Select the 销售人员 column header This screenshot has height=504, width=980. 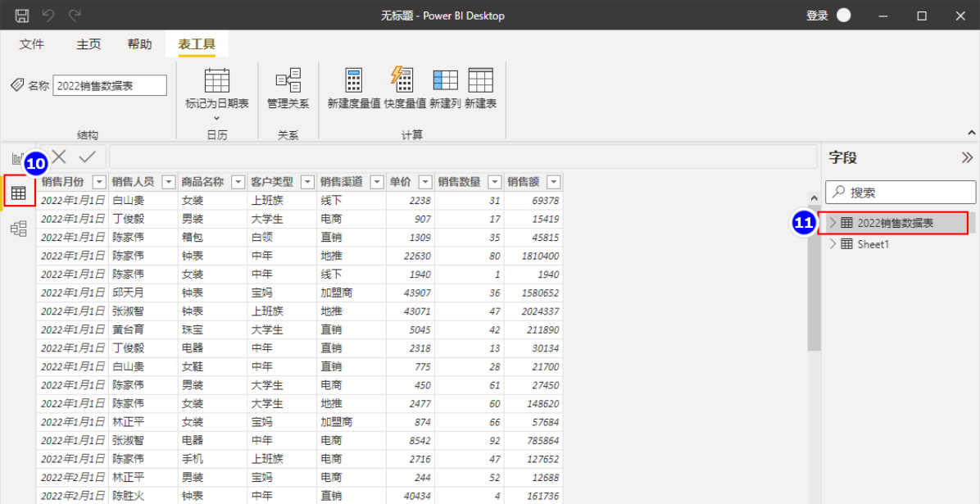click(x=133, y=182)
